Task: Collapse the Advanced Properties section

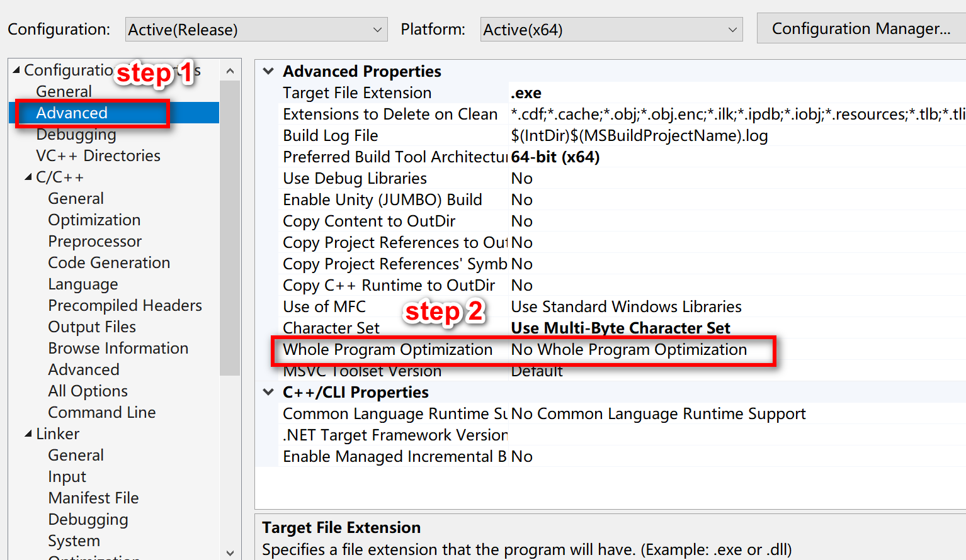Action: (268, 71)
